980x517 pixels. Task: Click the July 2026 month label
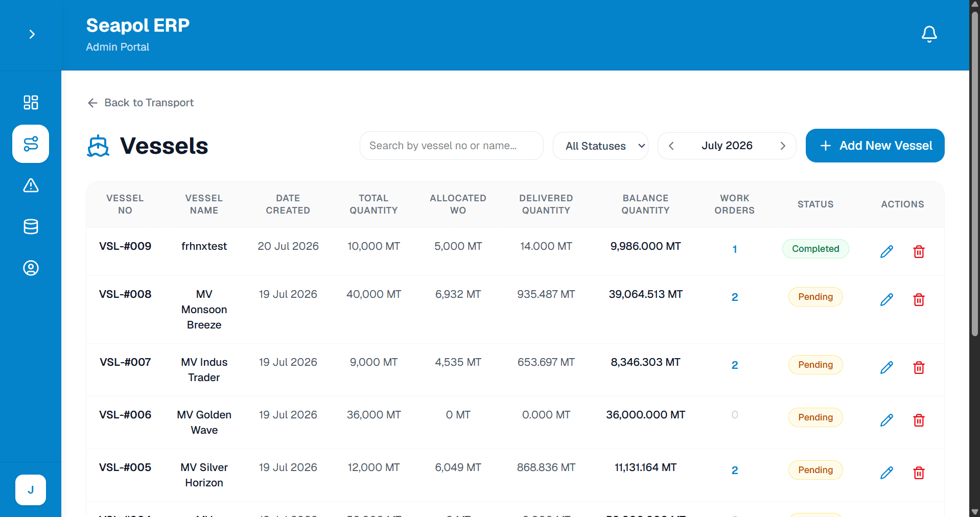(727, 146)
